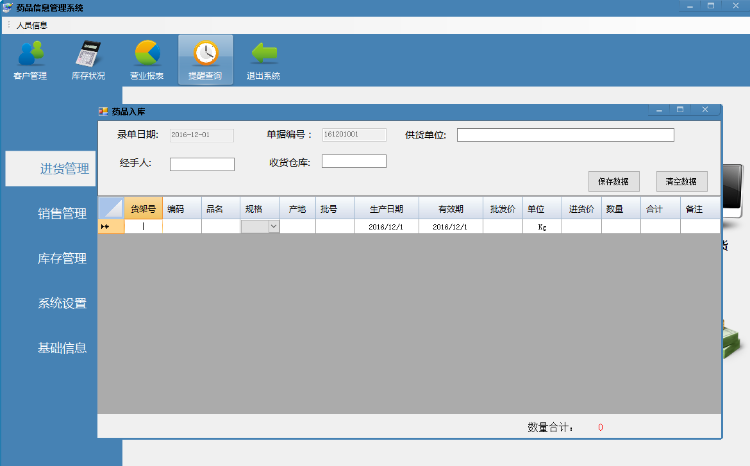Focus the 收货仓库 input field

(354, 161)
